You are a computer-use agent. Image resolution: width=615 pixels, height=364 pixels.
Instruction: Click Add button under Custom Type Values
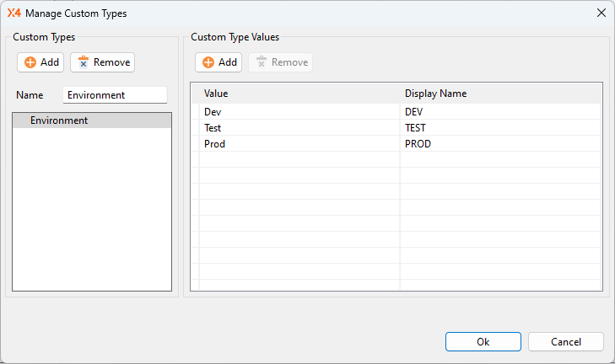coord(218,62)
